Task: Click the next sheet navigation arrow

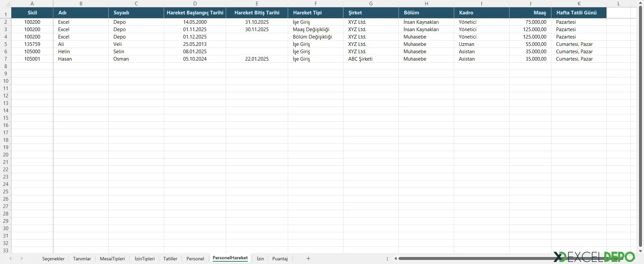Action: tap(21, 258)
